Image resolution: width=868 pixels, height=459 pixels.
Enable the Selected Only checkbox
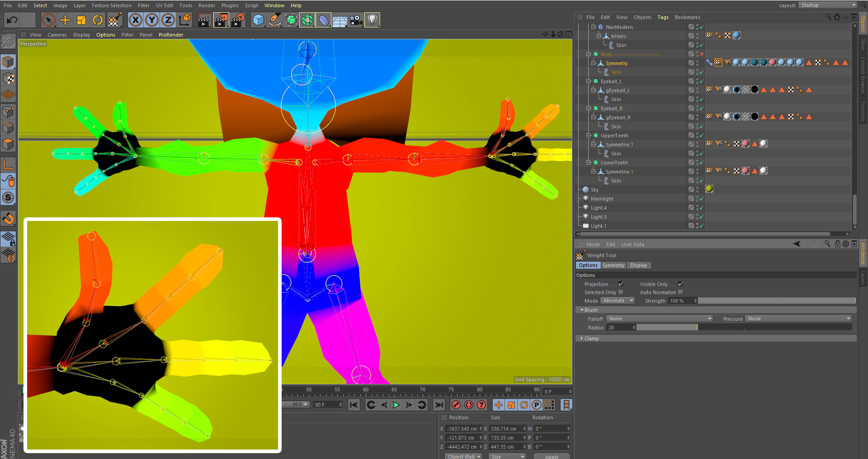[x=621, y=292]
